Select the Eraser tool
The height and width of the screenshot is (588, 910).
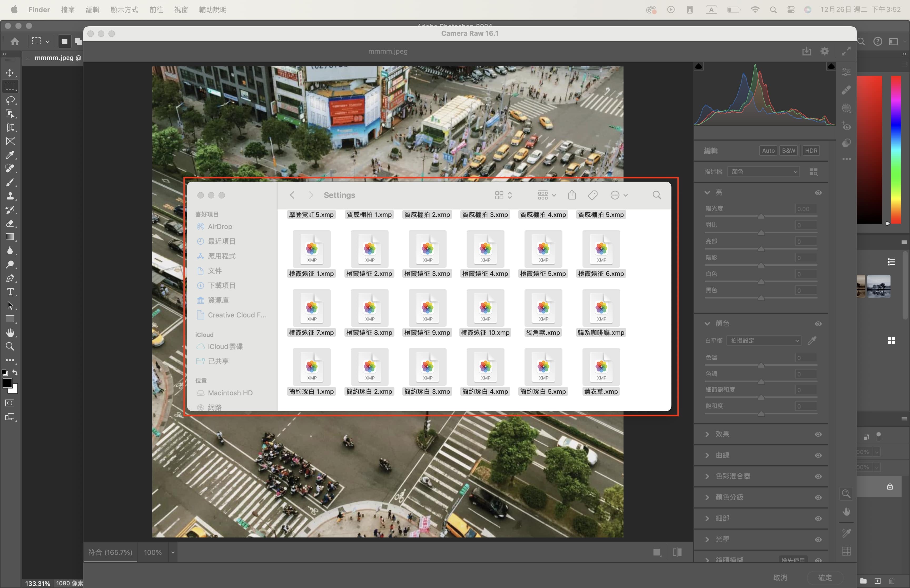point(10,223)
